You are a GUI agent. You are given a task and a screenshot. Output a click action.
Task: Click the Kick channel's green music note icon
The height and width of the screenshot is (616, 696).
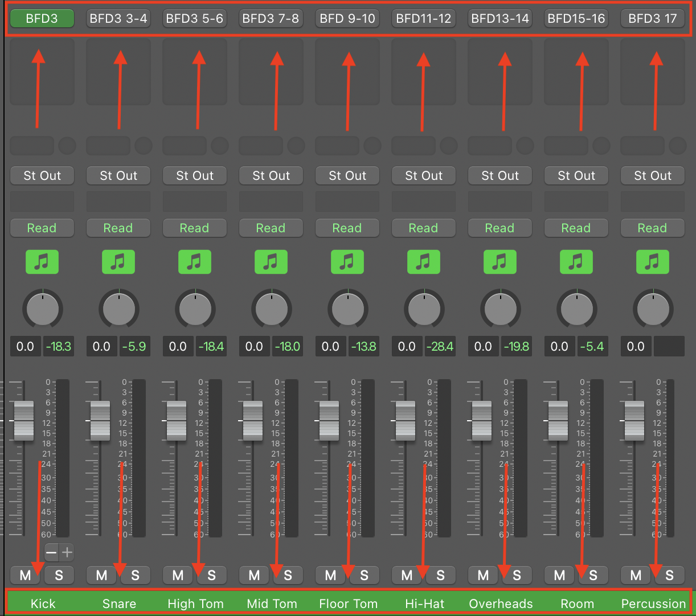click(42, 262)
